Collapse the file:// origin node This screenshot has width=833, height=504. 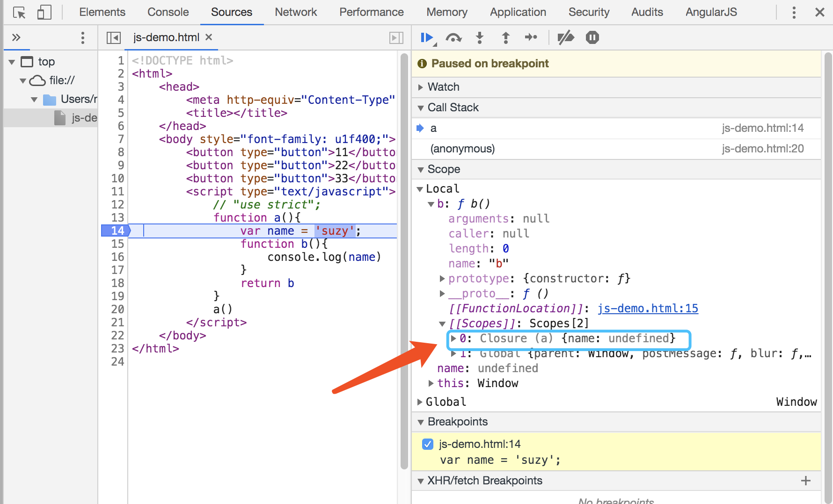point(22,80)
